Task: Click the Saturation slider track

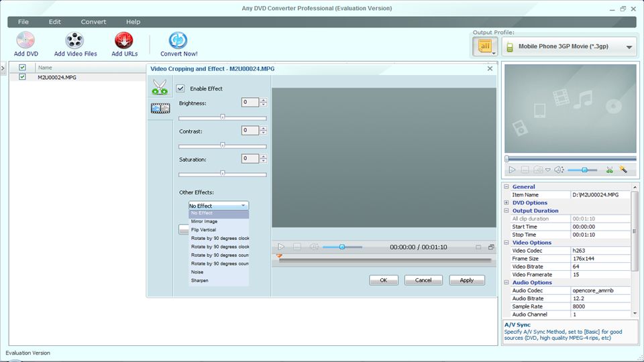Action: [x=223, y=174]
